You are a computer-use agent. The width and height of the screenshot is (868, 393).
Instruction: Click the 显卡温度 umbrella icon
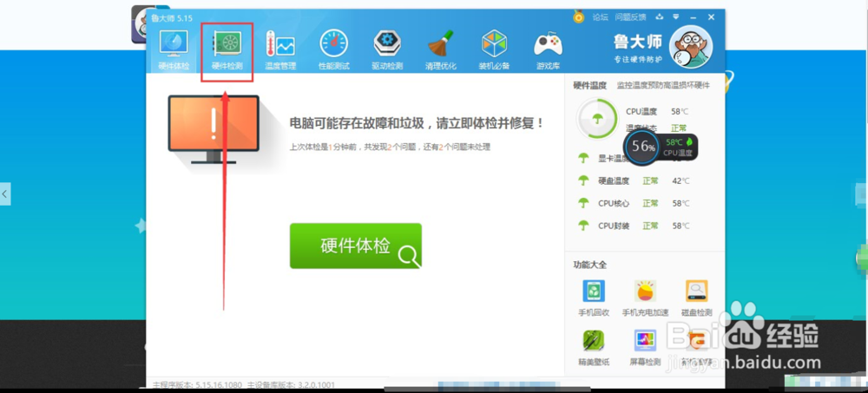tap(583, 158)
